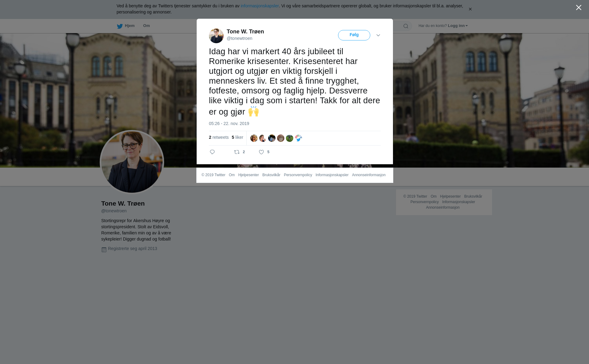Click the search magnifier icon

[x=406, y=26]
